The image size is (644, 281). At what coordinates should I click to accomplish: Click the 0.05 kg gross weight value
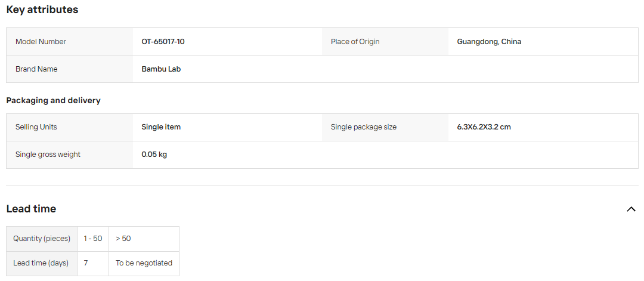(154, 155)
